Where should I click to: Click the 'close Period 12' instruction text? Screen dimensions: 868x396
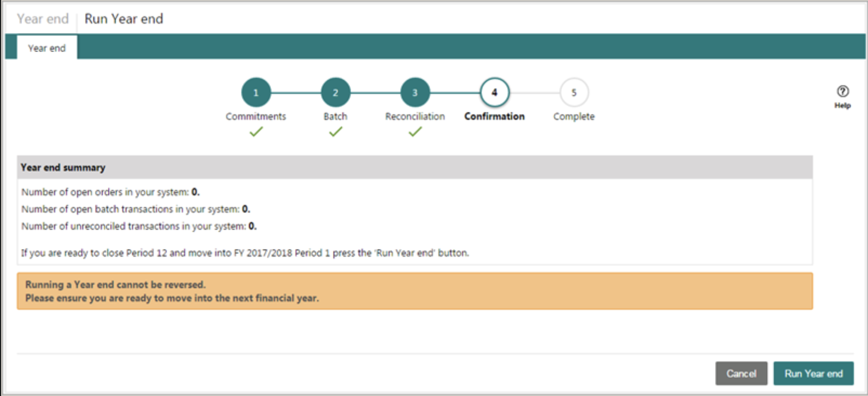click(245, 253)
